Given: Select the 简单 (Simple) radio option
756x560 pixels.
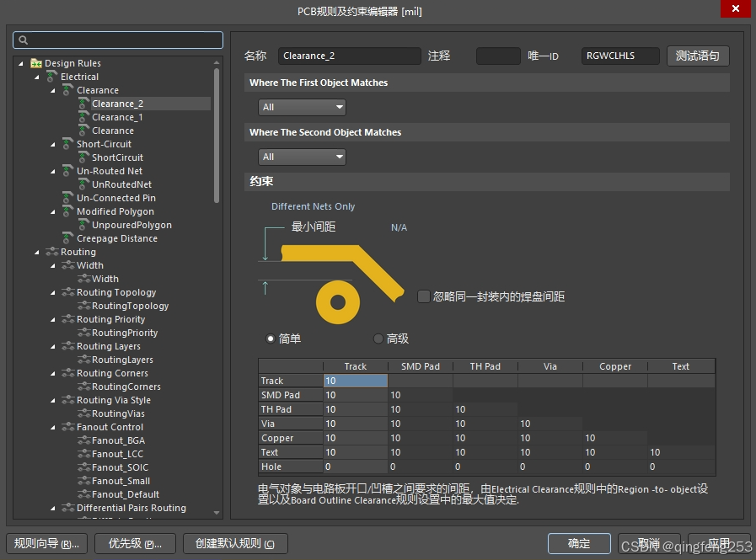Looking at the screenshot, I should pyautogui.click(x=271, y=339).
